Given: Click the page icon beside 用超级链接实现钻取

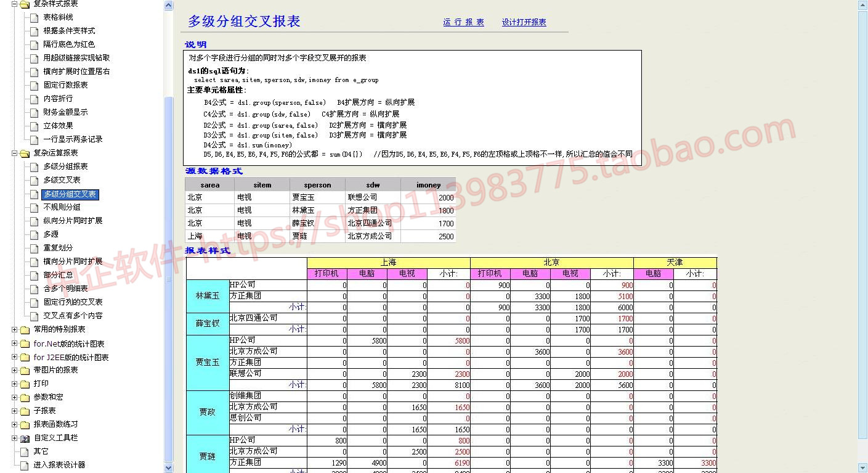Looking at the screenshot, I should (x=34, y=58).
